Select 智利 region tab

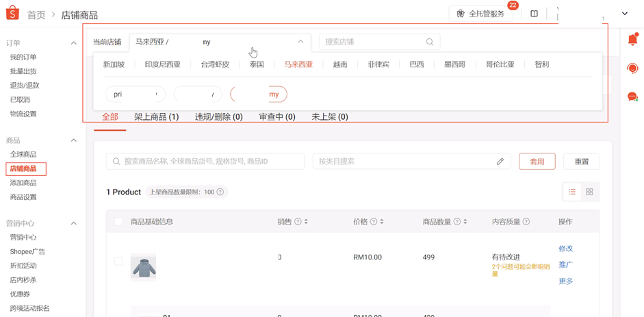(542, 64)
